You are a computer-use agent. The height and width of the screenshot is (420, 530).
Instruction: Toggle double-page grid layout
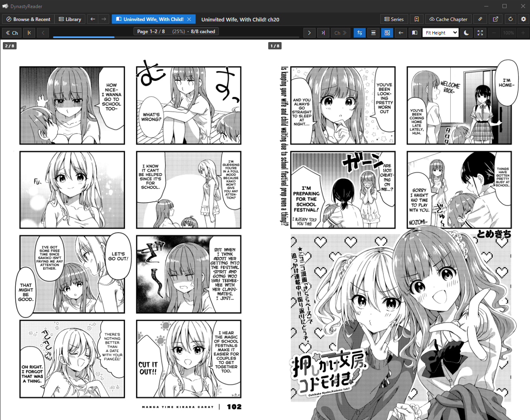(387, 33)
